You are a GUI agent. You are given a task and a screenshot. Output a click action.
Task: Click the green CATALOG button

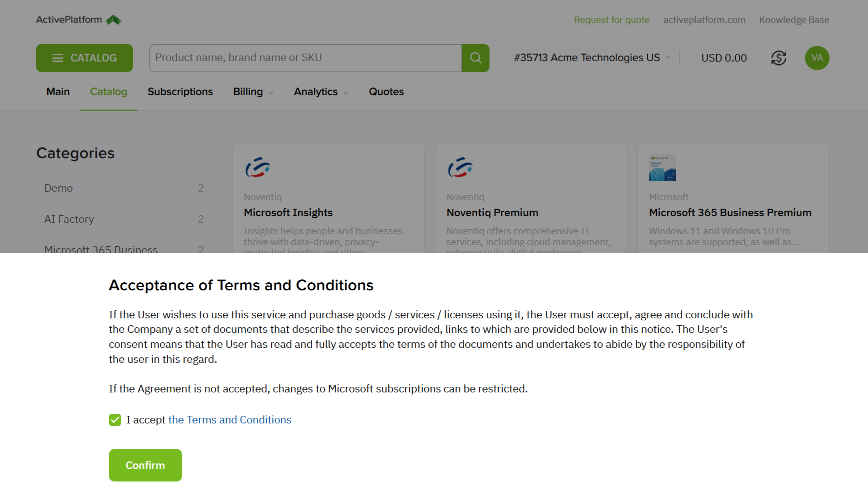[84, 58]
